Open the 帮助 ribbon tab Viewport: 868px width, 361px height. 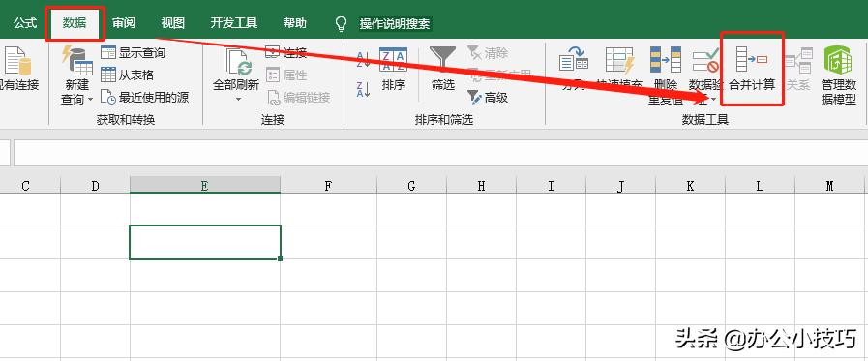pyautogui.click(x=294, y=23)
